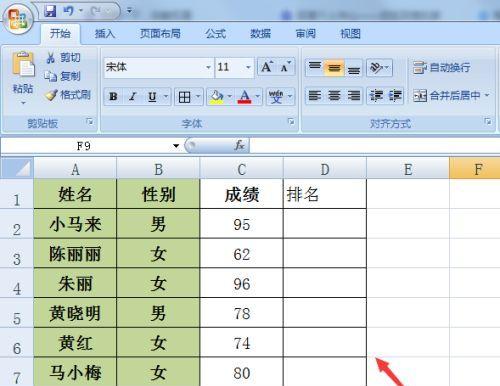Click 合并后居中 merge and center
The image size is (500, 386).
pyautogui.click(x=447, y=96)
